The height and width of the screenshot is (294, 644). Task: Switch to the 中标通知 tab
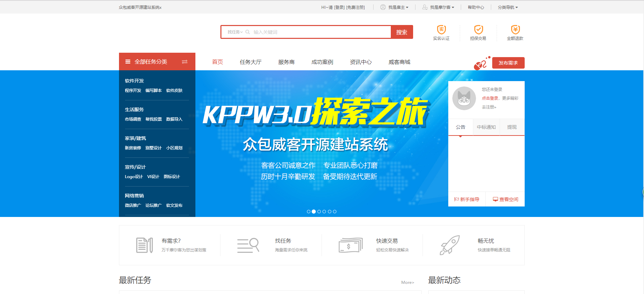486,127
